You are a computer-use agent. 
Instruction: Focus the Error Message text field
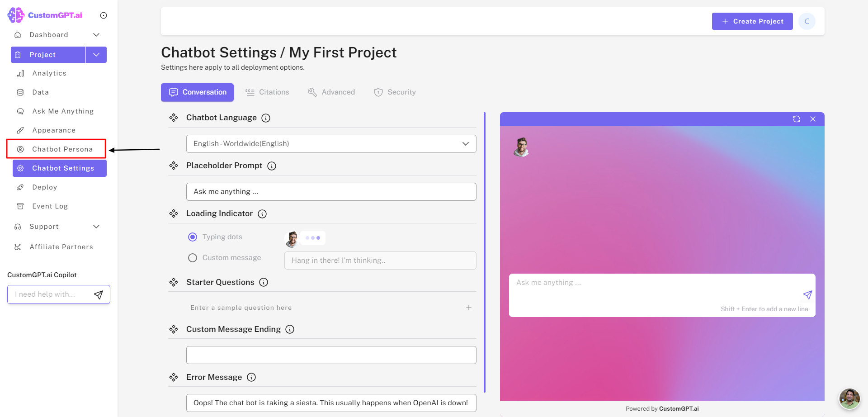(x=331, y=403)
